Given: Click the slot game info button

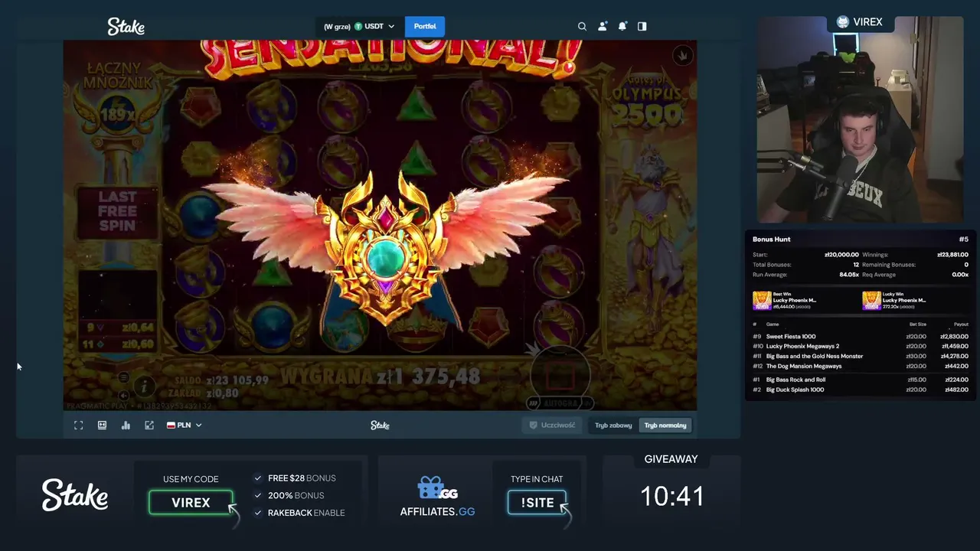Looking at the screenshot, I should [144, 386].
